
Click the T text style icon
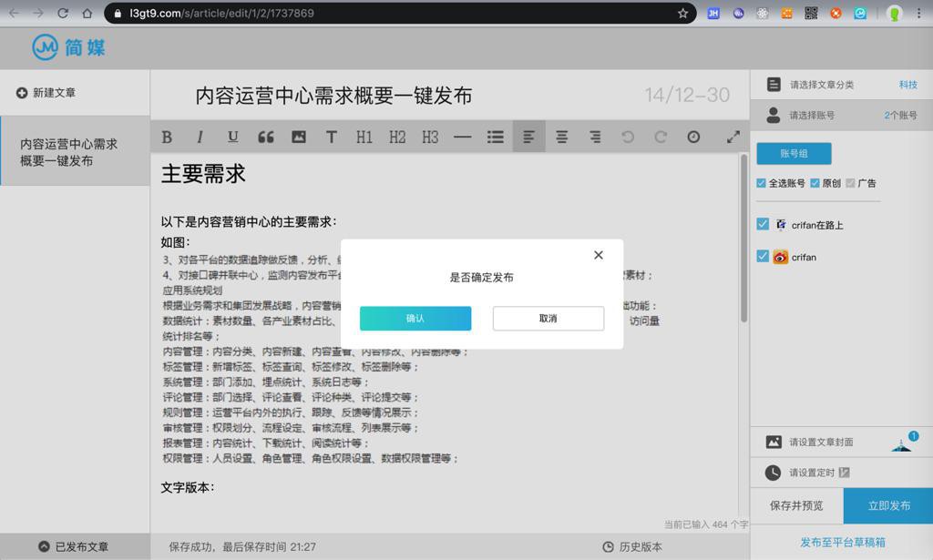332,137
